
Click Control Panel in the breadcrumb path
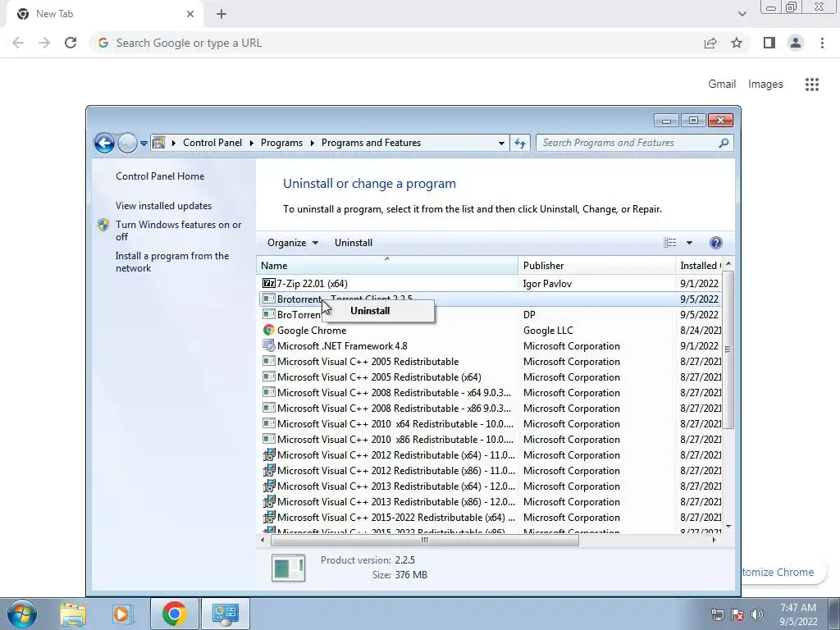click(x=212, y=143)
